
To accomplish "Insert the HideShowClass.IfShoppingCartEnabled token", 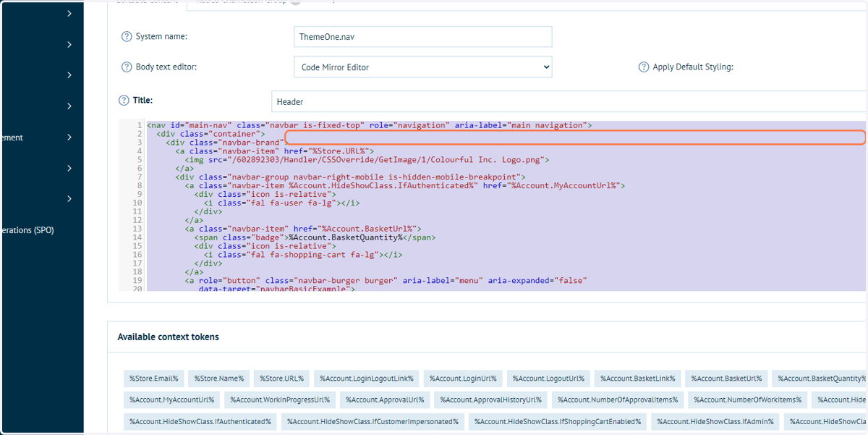I will click(x=558, y=421).
